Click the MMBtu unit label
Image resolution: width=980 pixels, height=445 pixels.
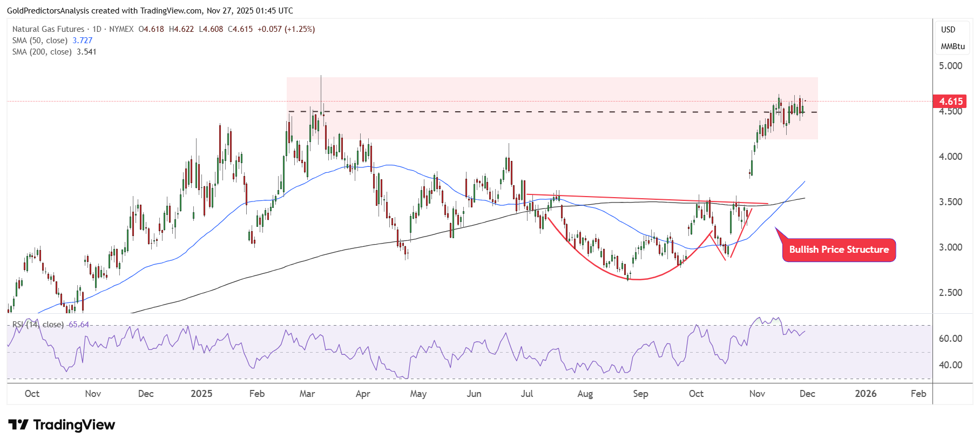pyautogui.click(x=952, y=46)
